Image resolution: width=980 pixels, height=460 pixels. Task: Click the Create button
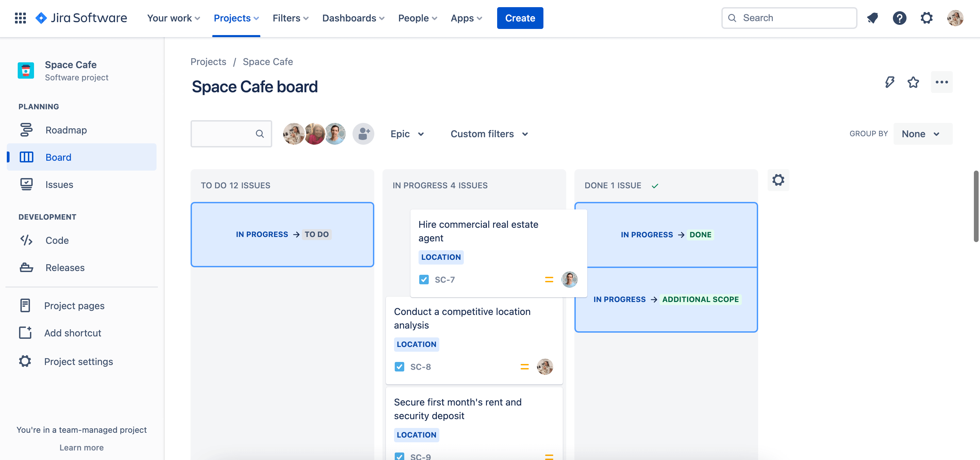pyautogui.click(x=520, y=17)
